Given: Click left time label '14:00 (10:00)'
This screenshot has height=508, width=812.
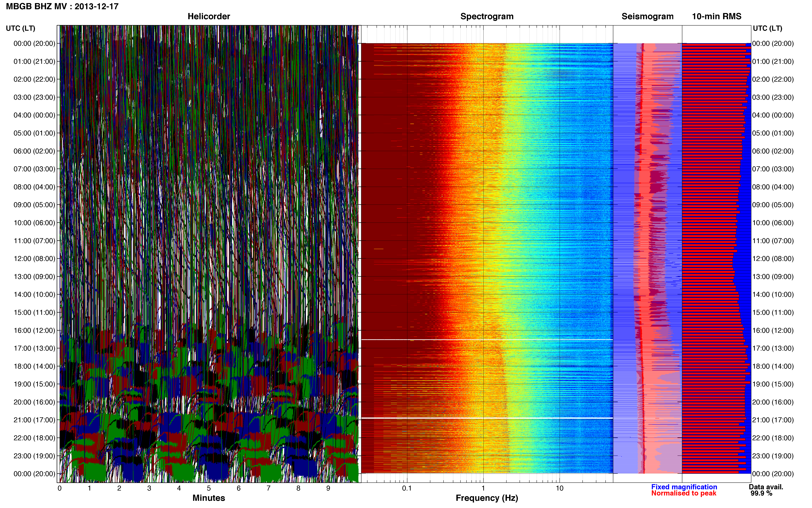Looking at the screenshot, I should coord(34,295).
